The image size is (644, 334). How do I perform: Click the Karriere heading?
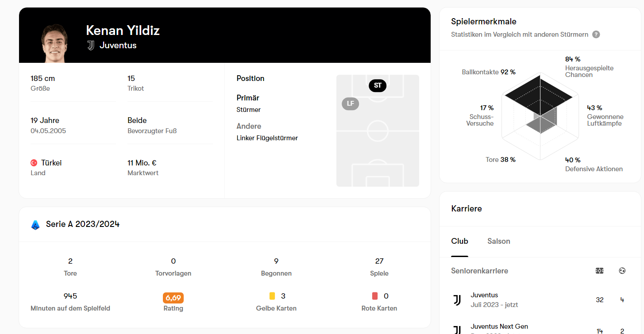tap(467, 208)
